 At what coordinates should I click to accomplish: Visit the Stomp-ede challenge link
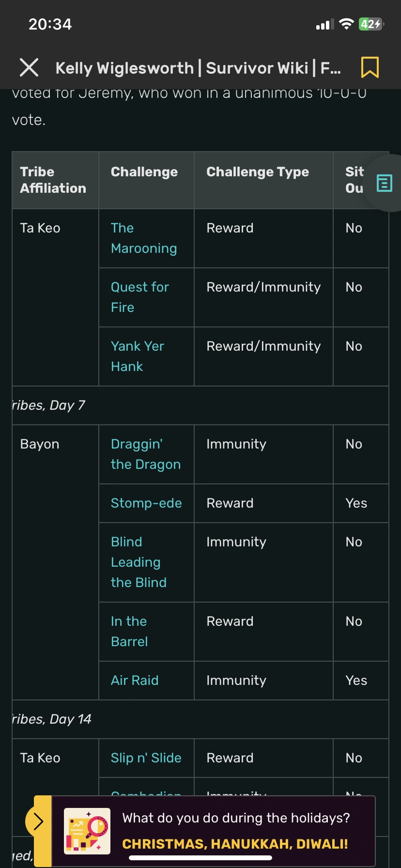146,503
